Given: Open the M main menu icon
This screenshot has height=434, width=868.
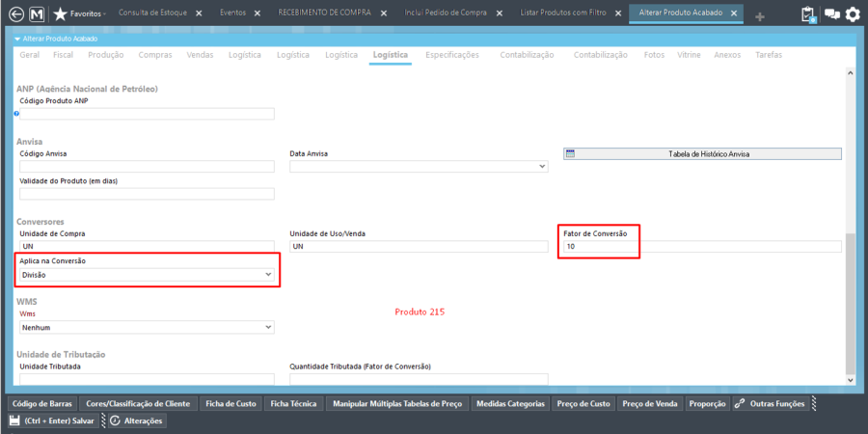Looking at the screenshot, I should coord(37,14).
